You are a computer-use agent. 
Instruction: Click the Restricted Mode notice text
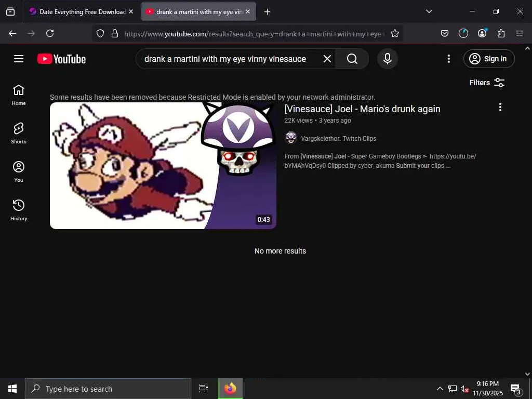coord(212,97)
